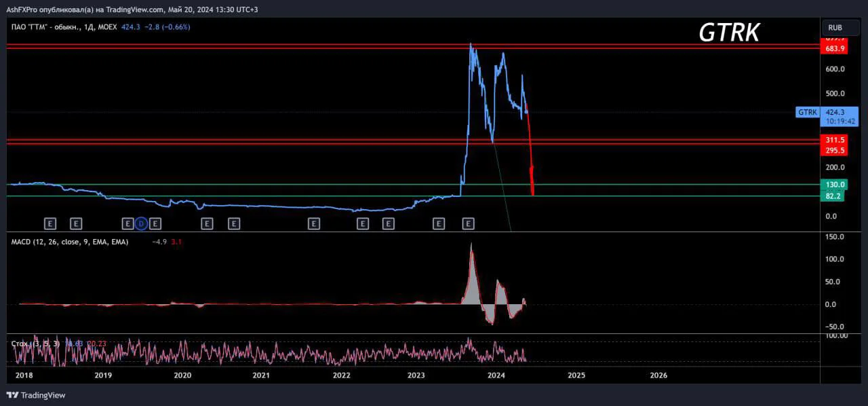Image resolution: width=868 pixels, height=406 pixels.
Task: Click the last earnings E marker near the price spike
Action: (468, 223)
